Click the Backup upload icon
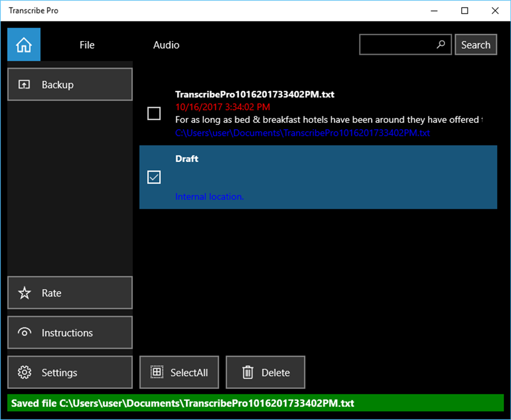The width and height of the screenshot is (511, 420). (x=24, y=85)
